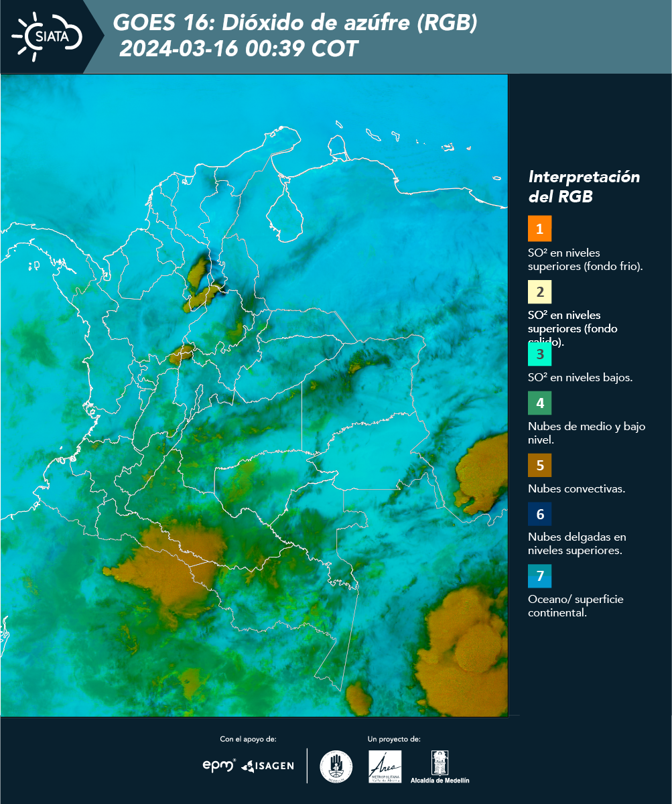Click 'Nubes convectivas.' legend text
The height and width of the screenshot is (804, 672).
coord(577,488)
